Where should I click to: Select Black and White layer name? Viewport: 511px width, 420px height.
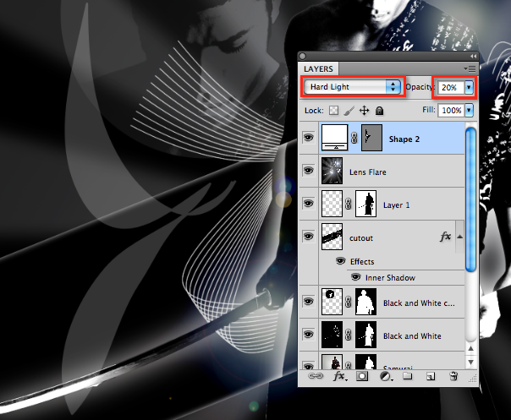click(x=412, y=336)
